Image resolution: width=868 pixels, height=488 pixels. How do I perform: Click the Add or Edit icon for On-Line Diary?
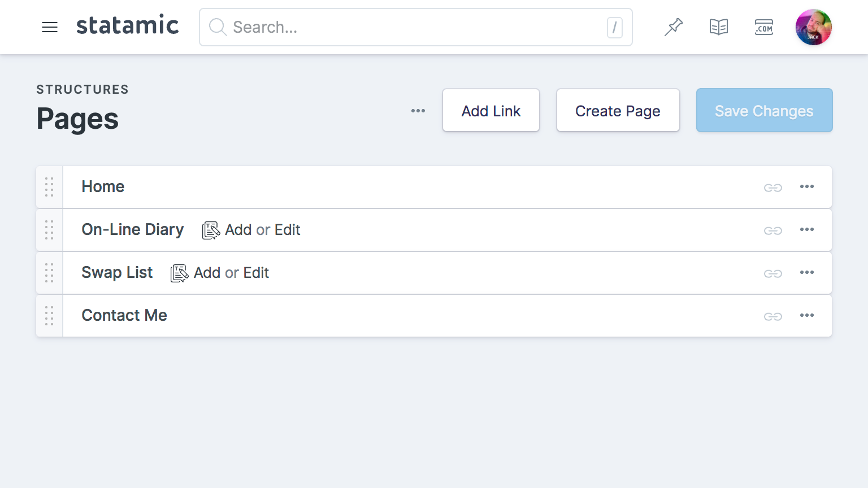211,230
